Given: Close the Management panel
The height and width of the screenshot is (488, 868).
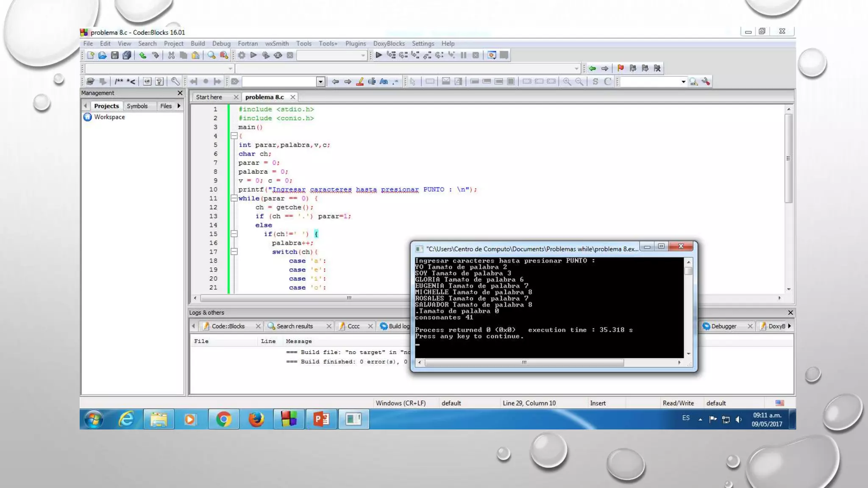Looking at the screenshot, I should tap(180, 93).
